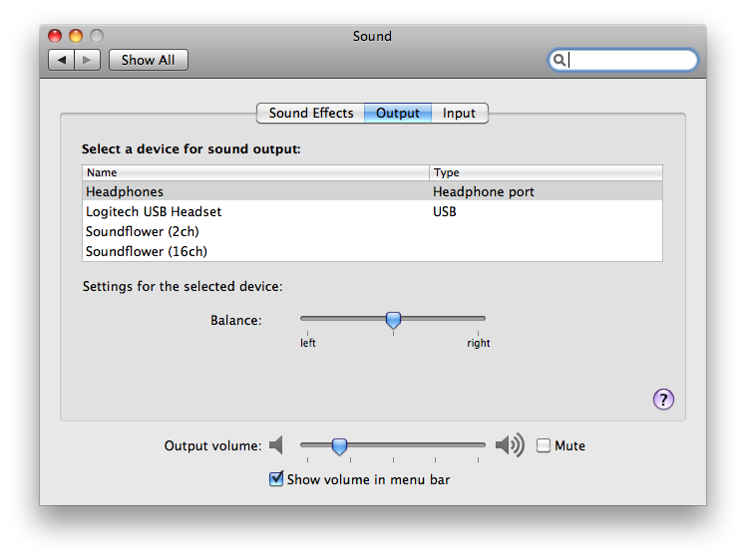Click the Balance slider thumb
Viewport: 746px width, 560px height.
[393, 321]
